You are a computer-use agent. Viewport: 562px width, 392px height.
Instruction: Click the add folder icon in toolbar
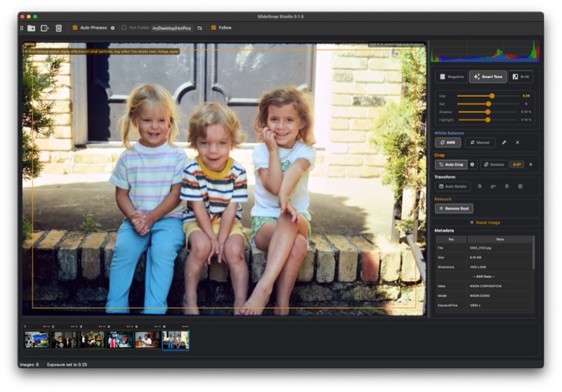(32, 28)
